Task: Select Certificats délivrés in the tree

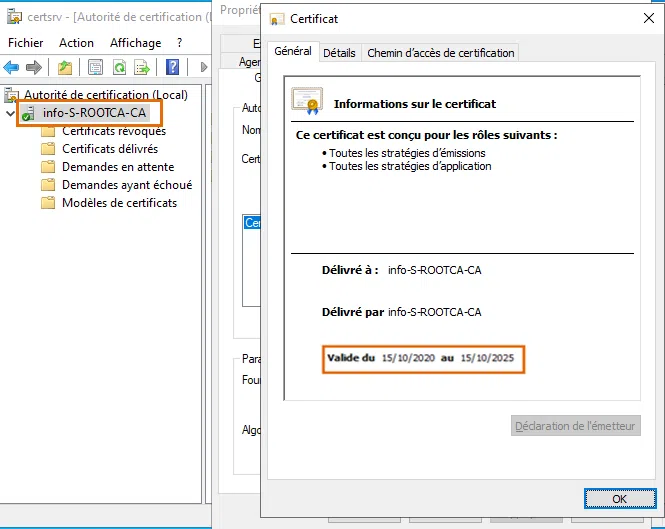Action: pos(110,149)
